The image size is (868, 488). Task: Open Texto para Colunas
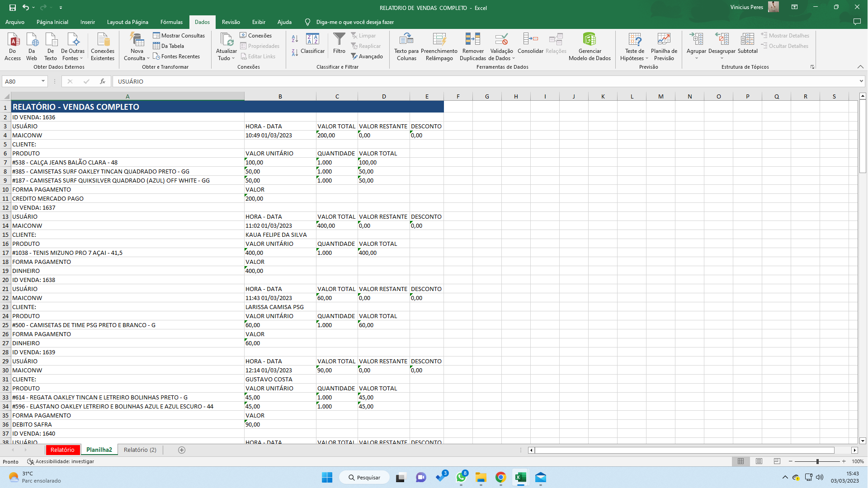[406, 46]
